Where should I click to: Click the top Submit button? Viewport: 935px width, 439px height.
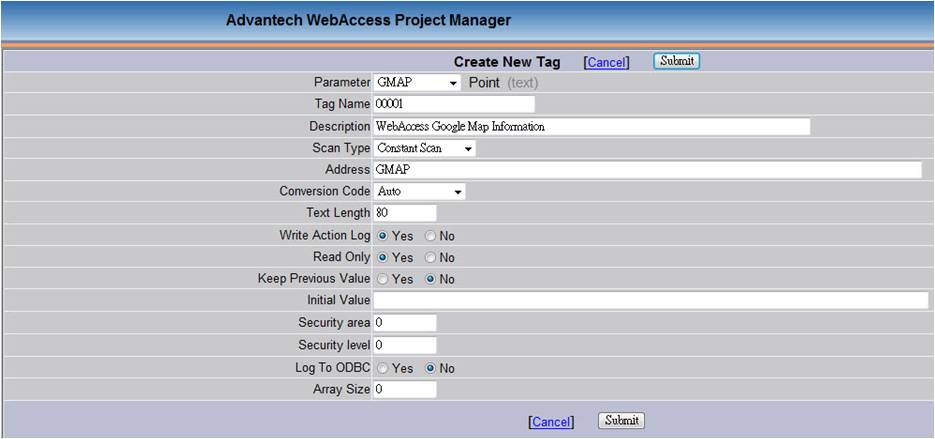click(676, 61)
